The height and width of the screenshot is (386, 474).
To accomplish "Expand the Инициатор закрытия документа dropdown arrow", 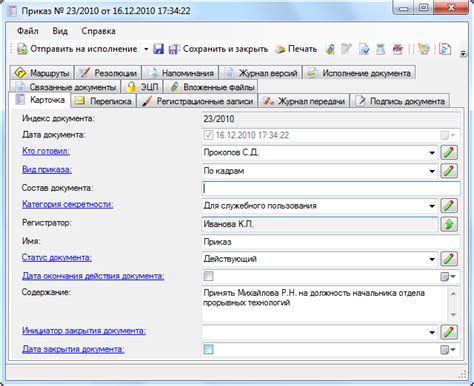I will 432,332.
